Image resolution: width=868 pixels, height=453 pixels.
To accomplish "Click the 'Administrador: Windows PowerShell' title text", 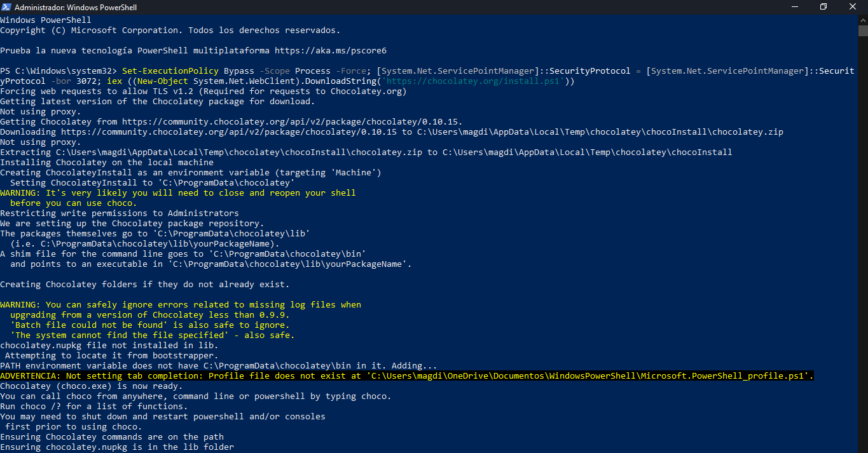I will click(x=76, y=8).
